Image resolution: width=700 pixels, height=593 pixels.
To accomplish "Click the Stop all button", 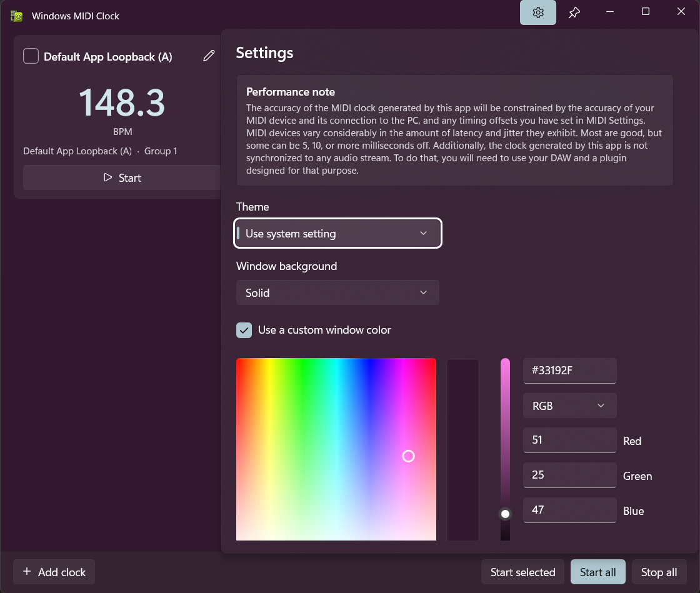I will point(659,572).
